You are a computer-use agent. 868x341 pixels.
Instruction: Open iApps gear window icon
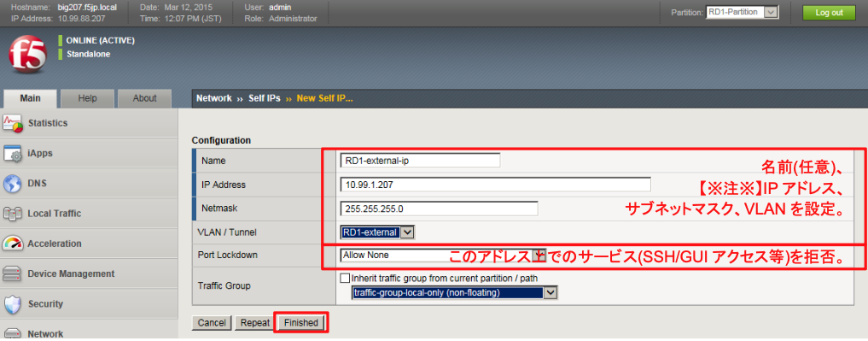[12, 154]
